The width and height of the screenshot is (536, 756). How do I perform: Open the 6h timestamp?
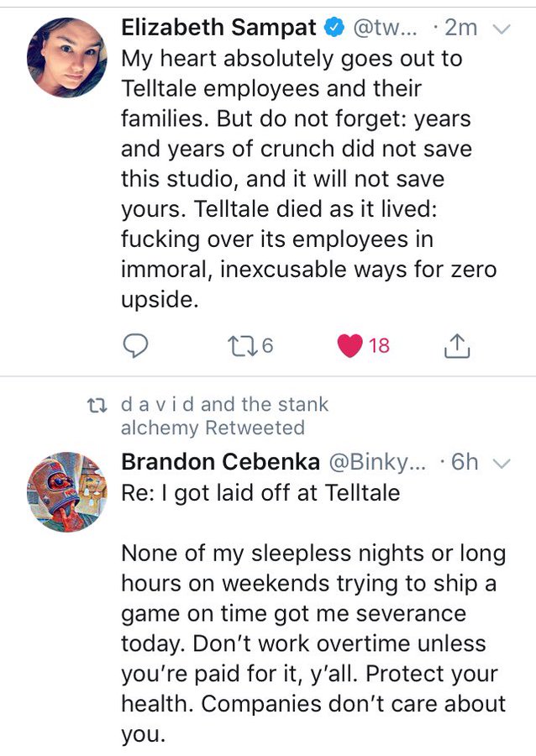(464, 462)
